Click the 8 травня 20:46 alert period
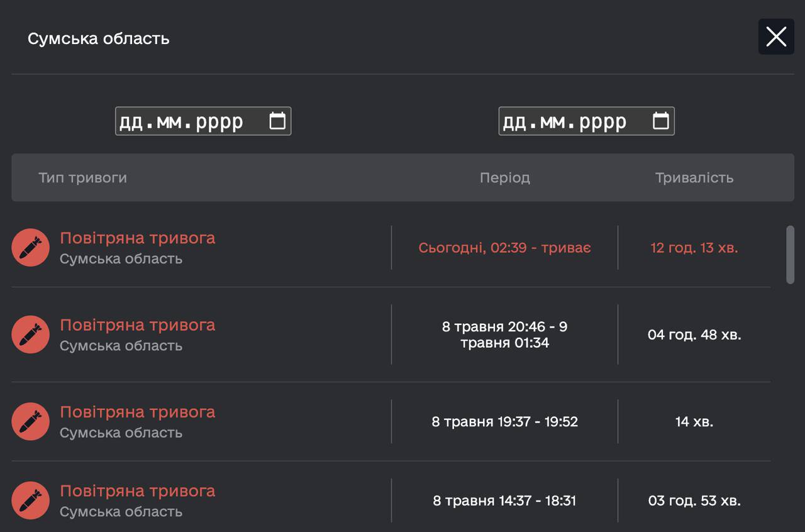 coord(504,335)
